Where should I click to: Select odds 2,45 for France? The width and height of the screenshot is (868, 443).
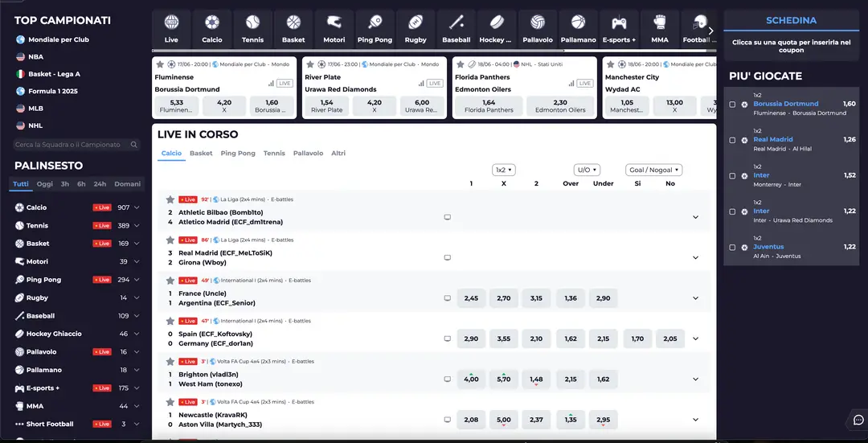471,298
